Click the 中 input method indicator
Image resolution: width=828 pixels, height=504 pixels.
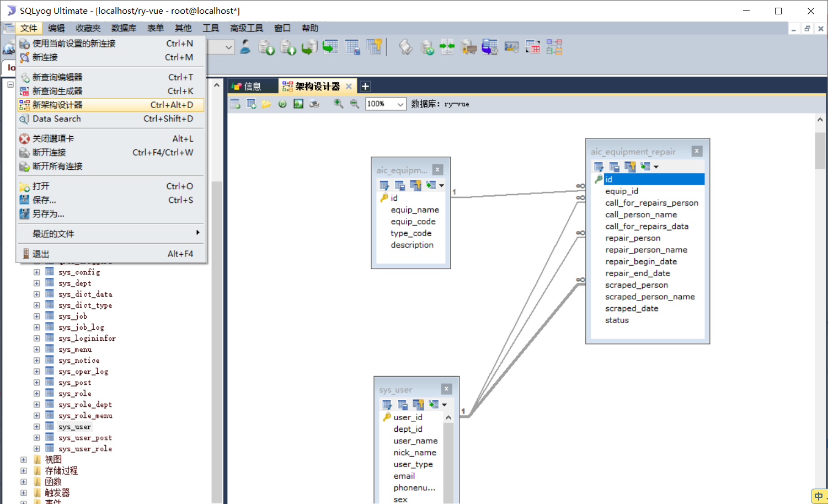point(819,496)
